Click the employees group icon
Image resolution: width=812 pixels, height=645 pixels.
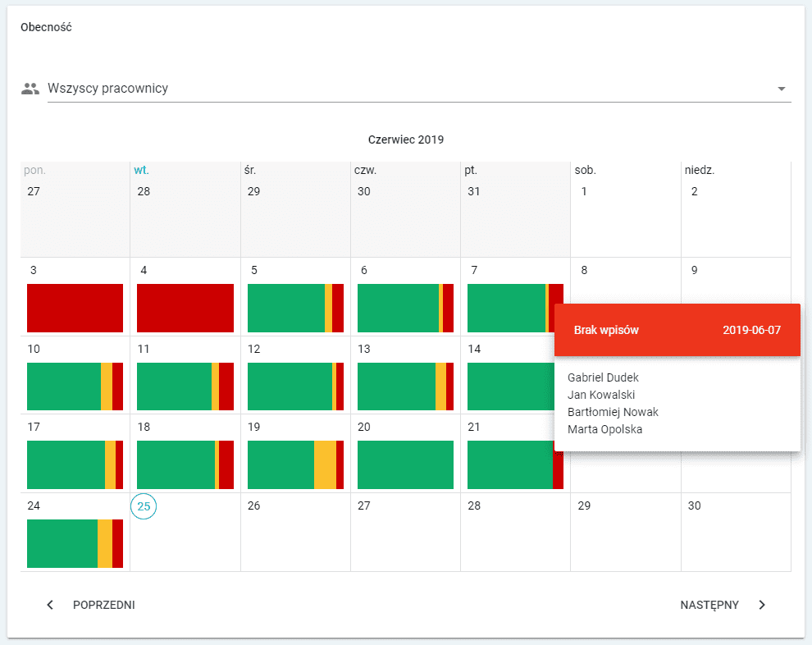tap(30, 89)
